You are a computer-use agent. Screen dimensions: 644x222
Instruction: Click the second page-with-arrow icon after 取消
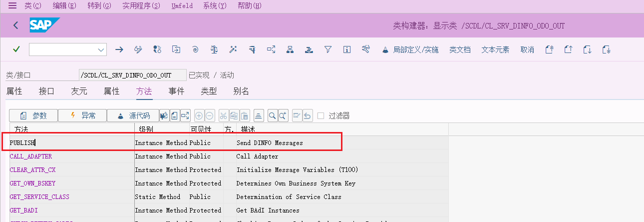click(568, 49)
